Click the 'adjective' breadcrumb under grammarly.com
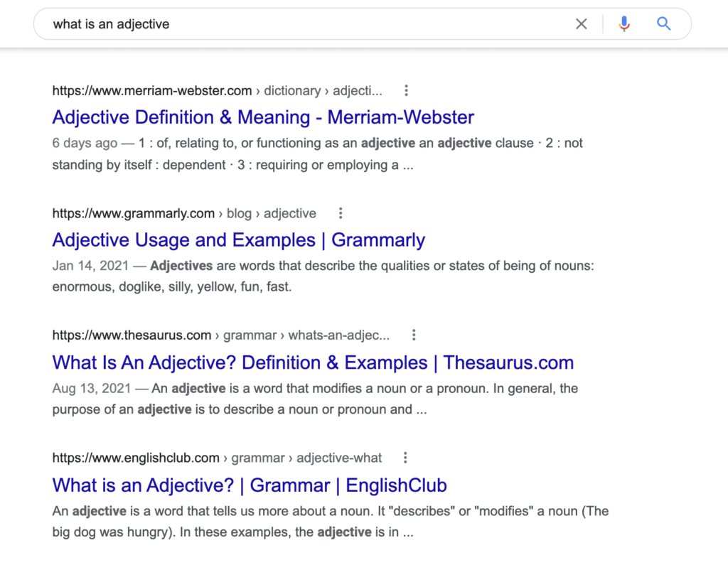The height and width of the screenshot is (565, 728). pos(290,212)
